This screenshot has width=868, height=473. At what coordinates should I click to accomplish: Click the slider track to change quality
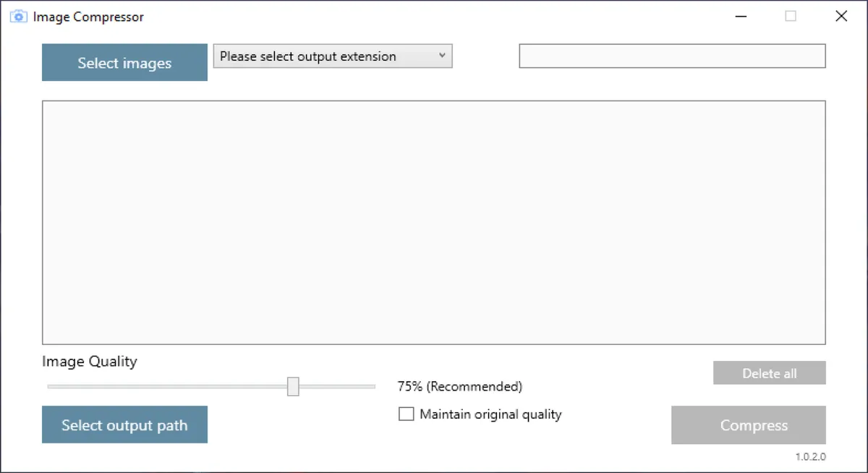[x=181, y=386]
